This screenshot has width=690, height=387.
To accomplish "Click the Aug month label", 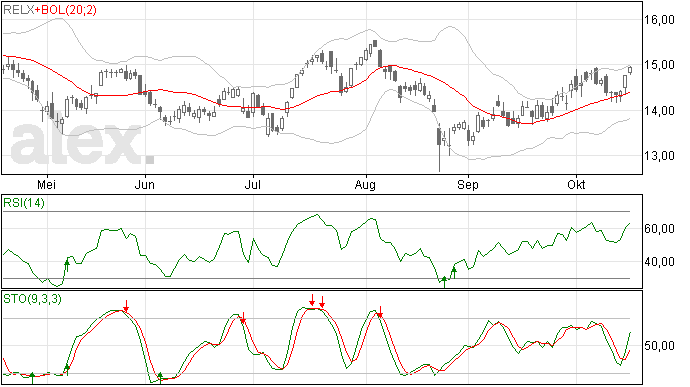I will (365, 185).
